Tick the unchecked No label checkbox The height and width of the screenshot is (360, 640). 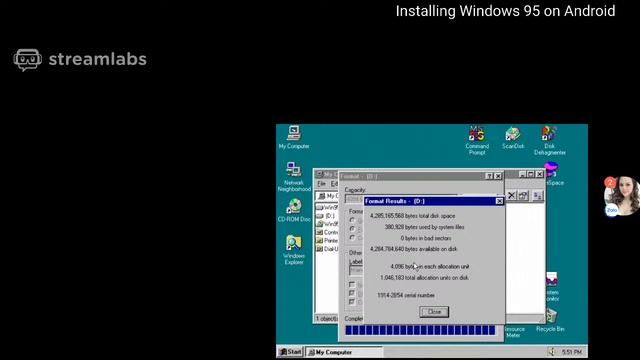(x=352, y=284)
